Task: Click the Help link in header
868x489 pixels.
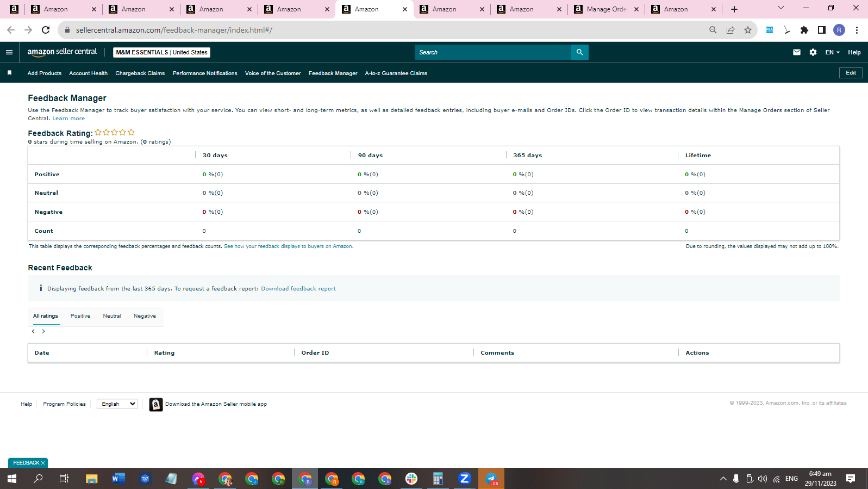Action: 854,52
